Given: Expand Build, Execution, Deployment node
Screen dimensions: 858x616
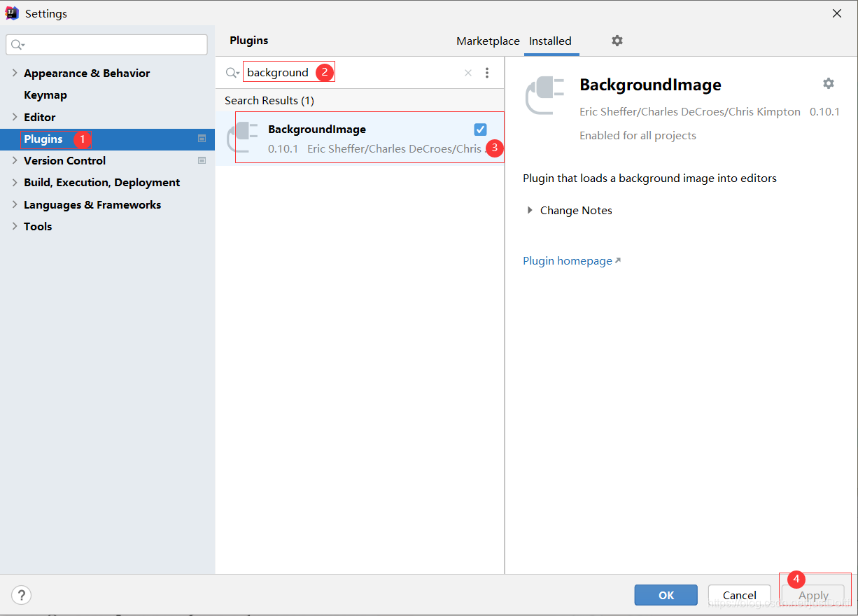Looking at the screenshot, I should click(x=15, y=182).
